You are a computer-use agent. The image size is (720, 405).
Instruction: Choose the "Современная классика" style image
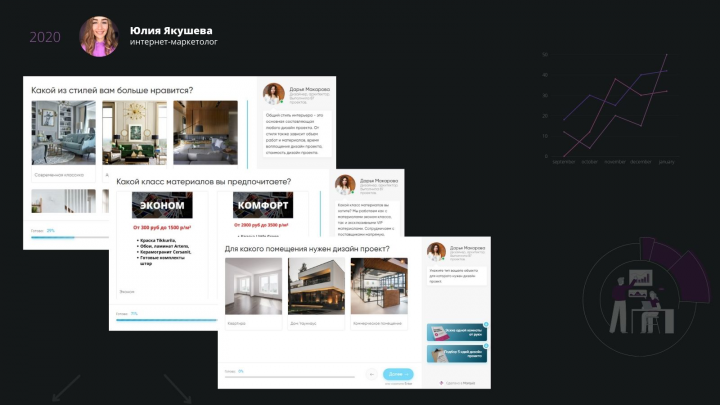(63, 141)
